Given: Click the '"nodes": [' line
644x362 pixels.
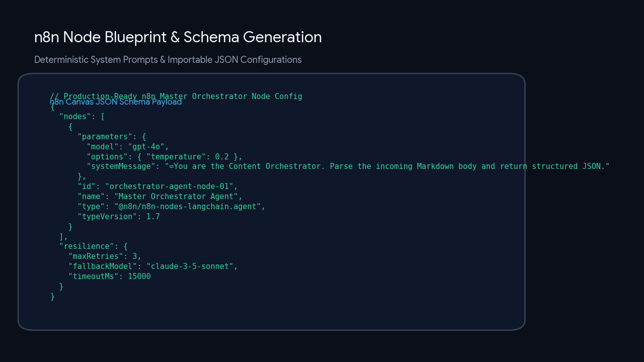Looking at the screenshot, I should (x=82, y=117).
